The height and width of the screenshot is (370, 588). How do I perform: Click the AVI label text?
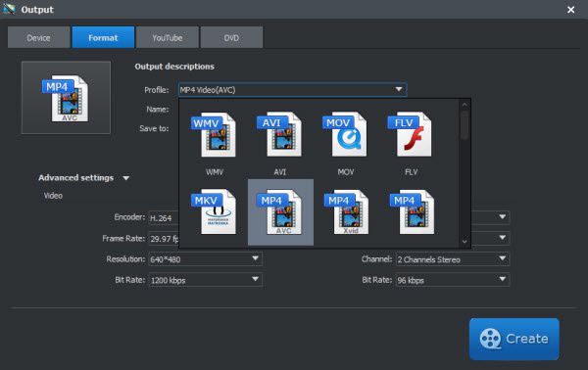coord(279,172)
